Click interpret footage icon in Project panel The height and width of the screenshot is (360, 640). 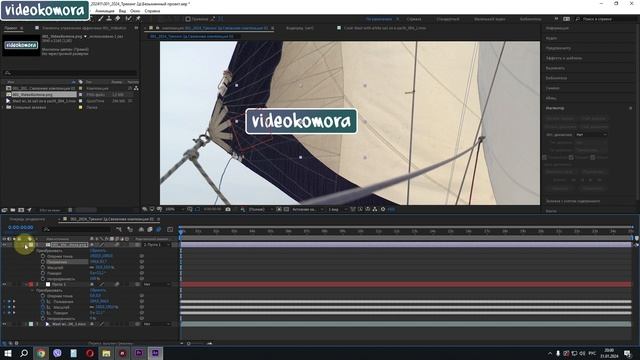4,210
